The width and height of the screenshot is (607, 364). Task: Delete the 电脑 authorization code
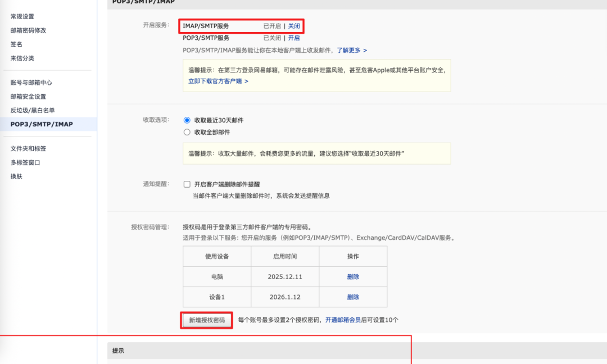[353, 277]
